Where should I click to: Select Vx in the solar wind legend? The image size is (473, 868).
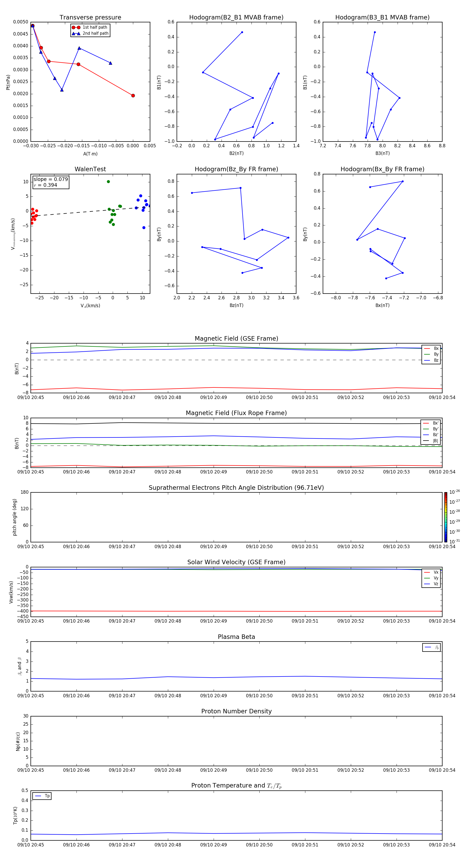pos(431,572)
